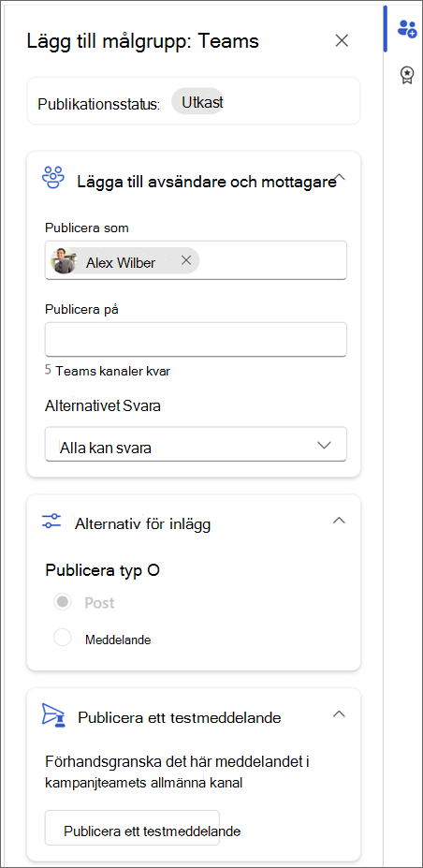This screenshot has height=868, width=423.
Task: Click the Alternativet Svara label
Action: tap(103, 405)
